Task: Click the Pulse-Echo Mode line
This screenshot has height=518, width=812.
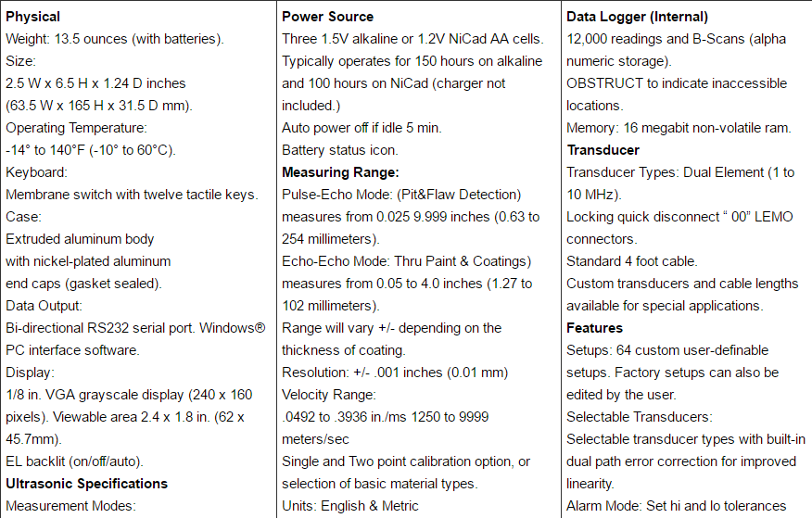Action: tap(401, 195)
